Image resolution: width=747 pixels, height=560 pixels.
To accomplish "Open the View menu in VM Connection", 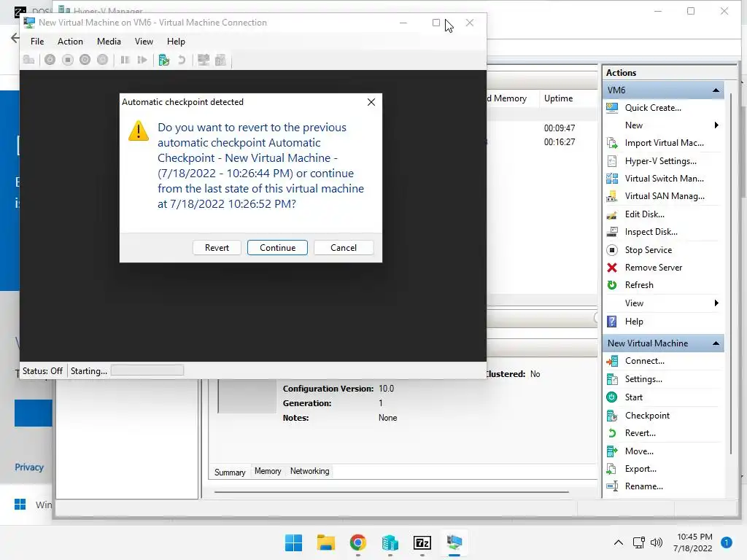I will pyautogui.click(x=144, y=42).
